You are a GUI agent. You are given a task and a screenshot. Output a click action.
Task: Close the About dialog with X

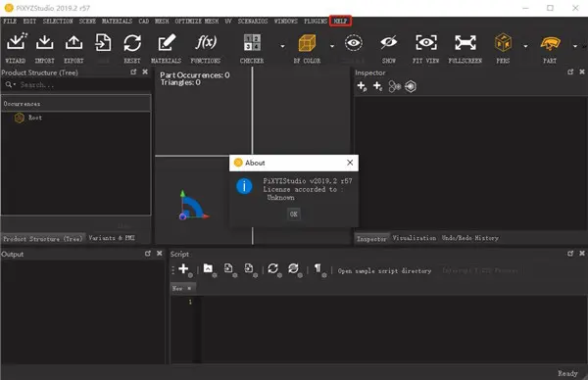pyautogui.click(x=350, y=163)
